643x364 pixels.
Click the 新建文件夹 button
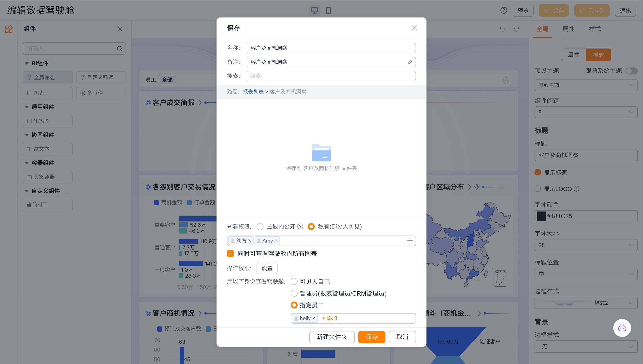pyautogui.click(x=332, y=337)
